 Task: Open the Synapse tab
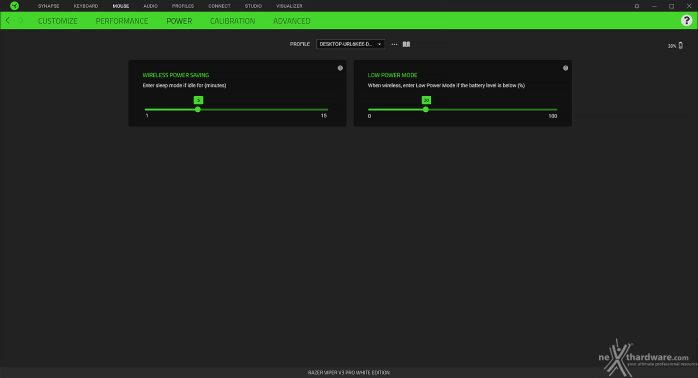click(49, 6)
